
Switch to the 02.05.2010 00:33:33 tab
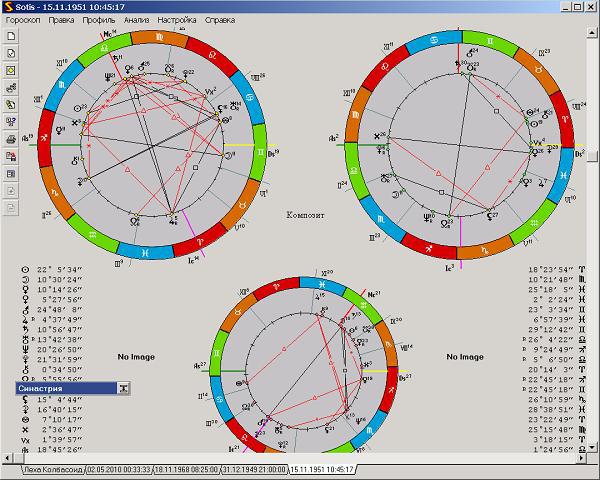[118, 468]
